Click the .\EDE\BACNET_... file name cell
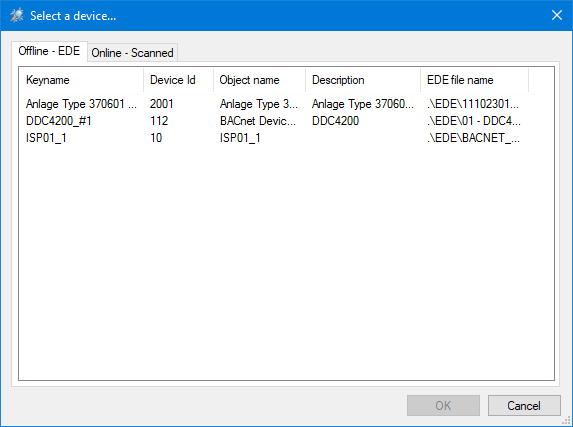 pos(473,138)
